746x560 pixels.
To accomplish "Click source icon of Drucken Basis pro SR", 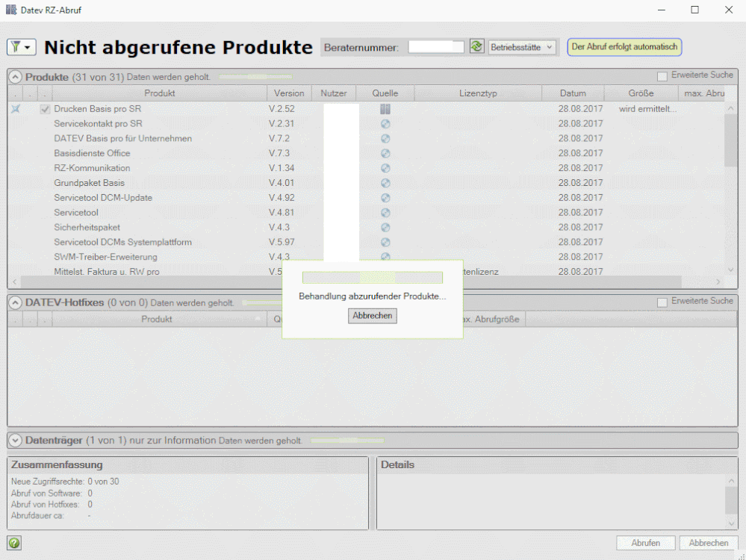I will pyautogui.click(x=385, y=109).
